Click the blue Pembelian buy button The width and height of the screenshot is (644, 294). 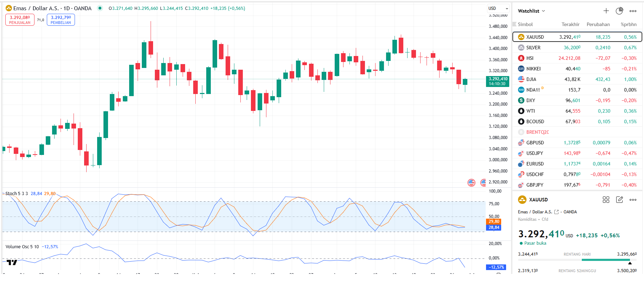click(x=61, y=20)
